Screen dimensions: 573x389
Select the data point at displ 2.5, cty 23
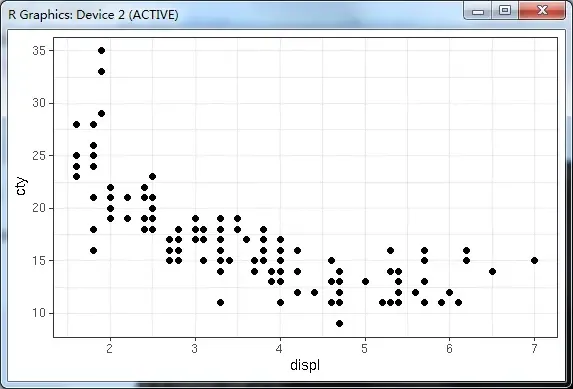(x=152, y=177)
